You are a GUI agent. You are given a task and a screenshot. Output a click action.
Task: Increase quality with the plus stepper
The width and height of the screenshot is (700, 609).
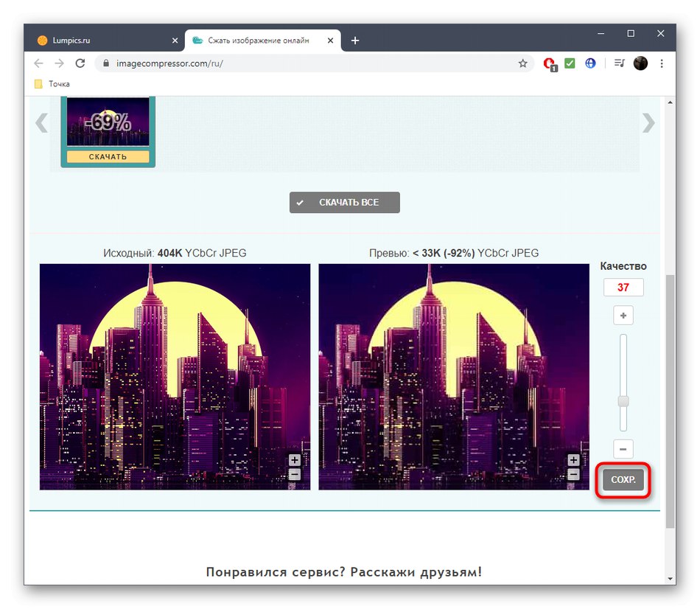pos(623,315)
